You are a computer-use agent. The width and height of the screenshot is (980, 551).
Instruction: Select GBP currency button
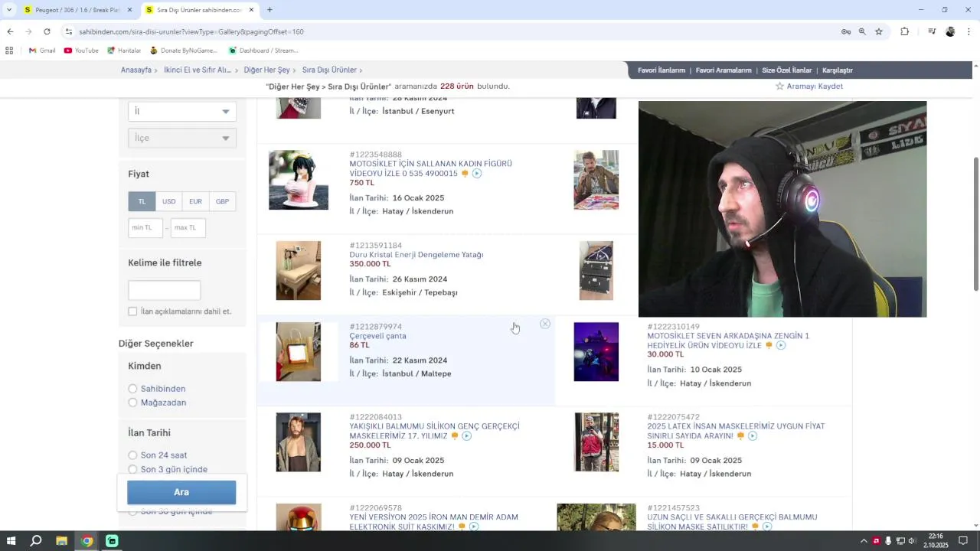click(222, 201)
